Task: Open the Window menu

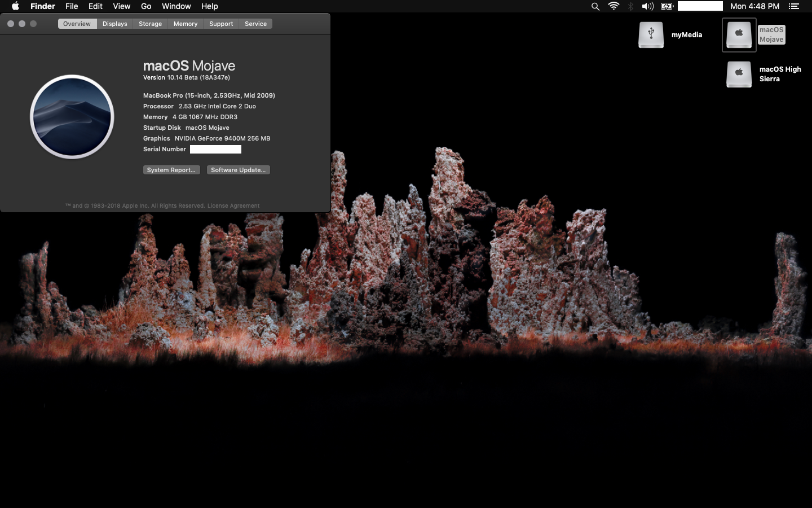Action: click(176, 6)
